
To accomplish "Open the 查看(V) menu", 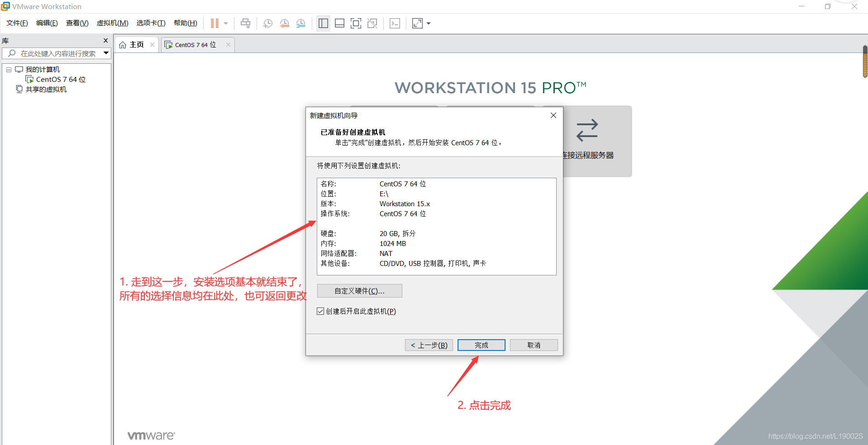I will coord(77,23).
